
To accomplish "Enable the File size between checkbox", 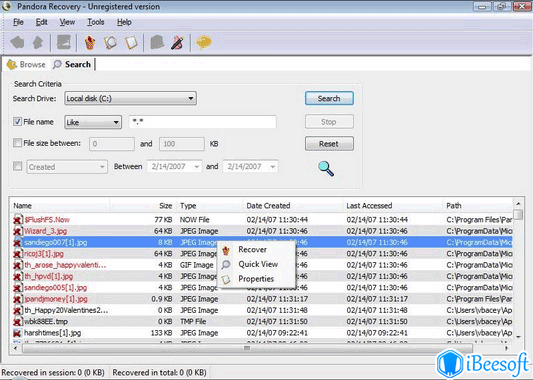I will point(17,143).
